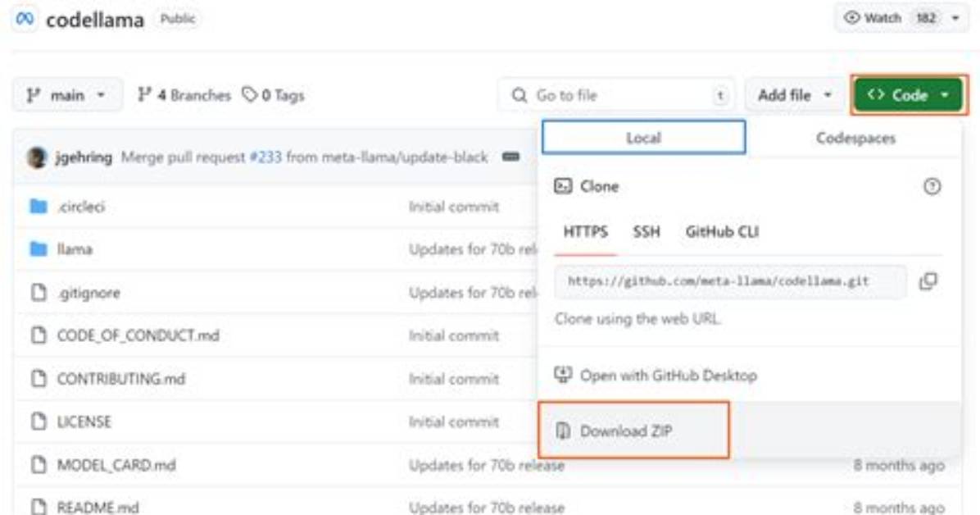The height and width of the screenshot is (515, 980).
Task: Click jgehring's avatar image
Action: (x=37, y=157)
